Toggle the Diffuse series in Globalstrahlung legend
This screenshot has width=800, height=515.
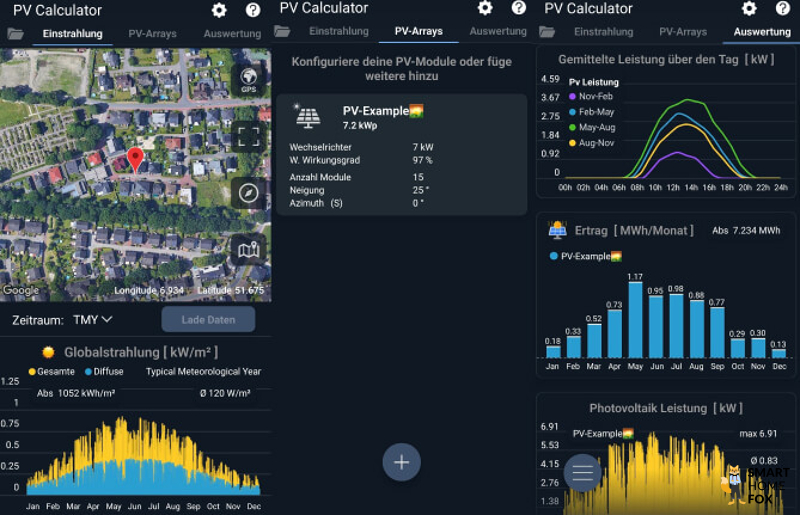click(x=104, y=371)
